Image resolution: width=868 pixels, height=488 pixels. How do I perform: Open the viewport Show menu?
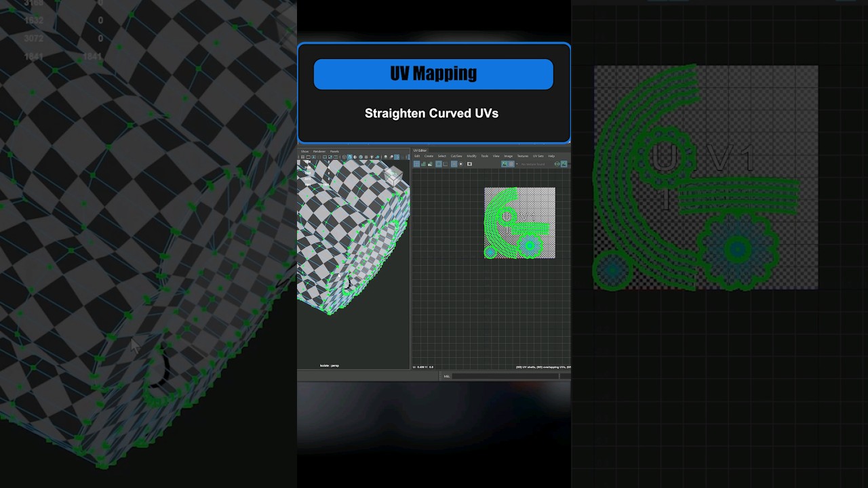[304, 151]
